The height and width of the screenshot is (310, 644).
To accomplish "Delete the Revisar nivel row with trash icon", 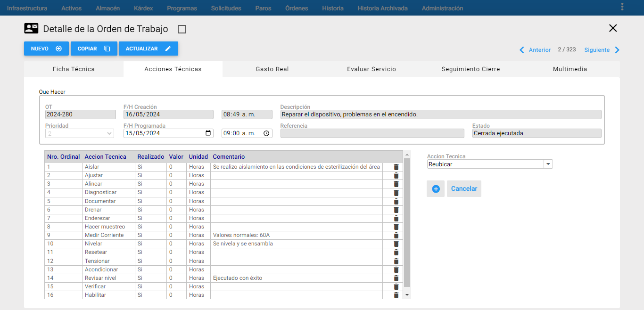I will (396, 278).
